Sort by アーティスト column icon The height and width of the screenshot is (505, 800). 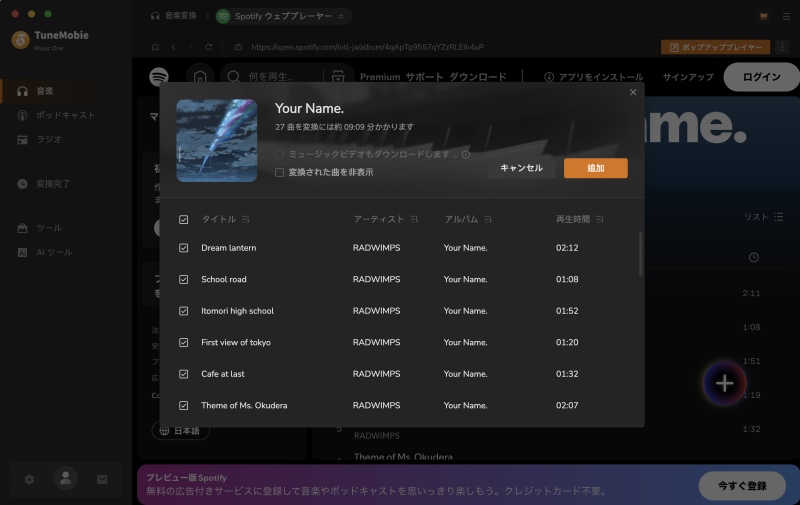[414, 219]
